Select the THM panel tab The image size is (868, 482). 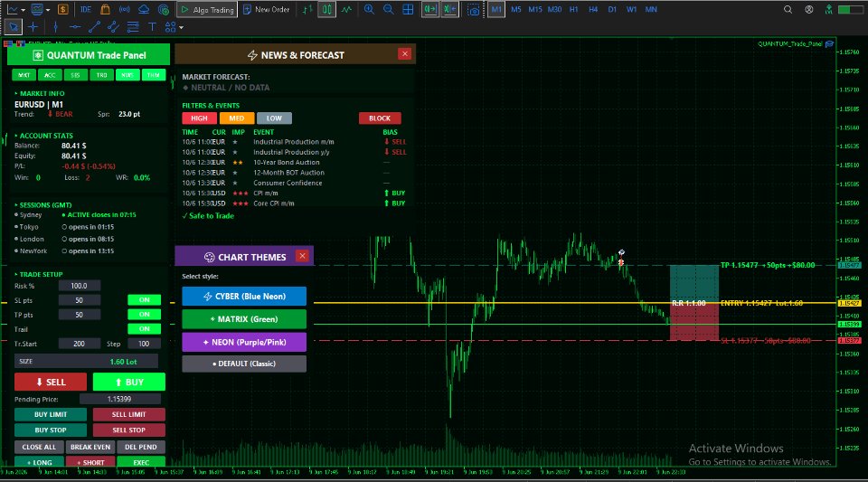(154, 75)
